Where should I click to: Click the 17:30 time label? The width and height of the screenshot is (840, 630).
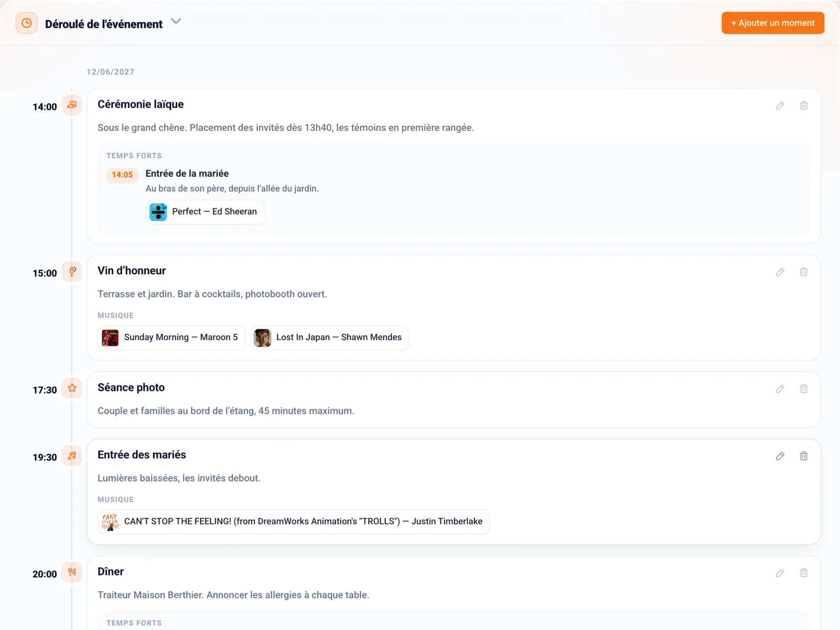(x=45, y=390)
